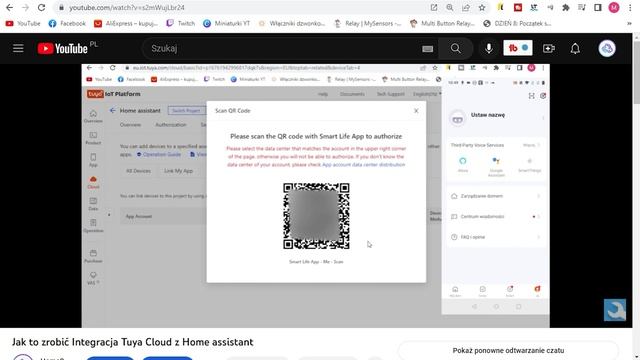Select the Product icon in Tuya's sidebar
Viewport: 640px width, 360px height.
point(93,138)
